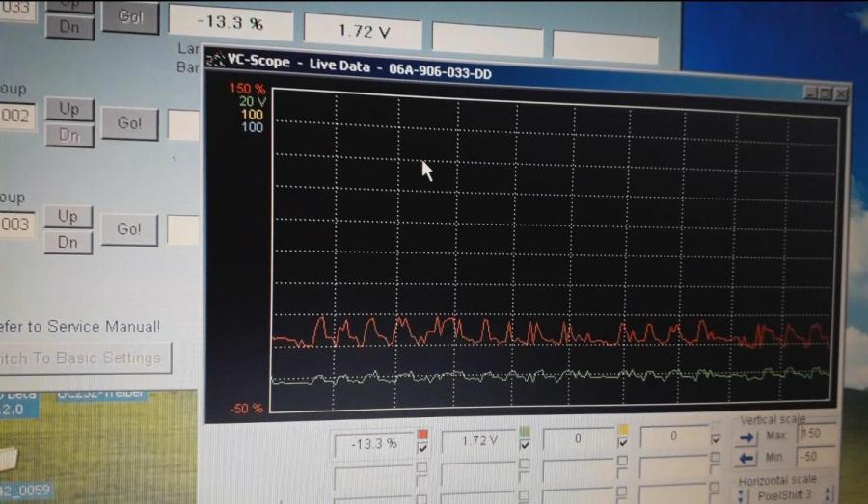This screenshot has width=868, height=504.
Task: Uncheck the 1.72 V channel checkbox
Action: tap(524, 445)
